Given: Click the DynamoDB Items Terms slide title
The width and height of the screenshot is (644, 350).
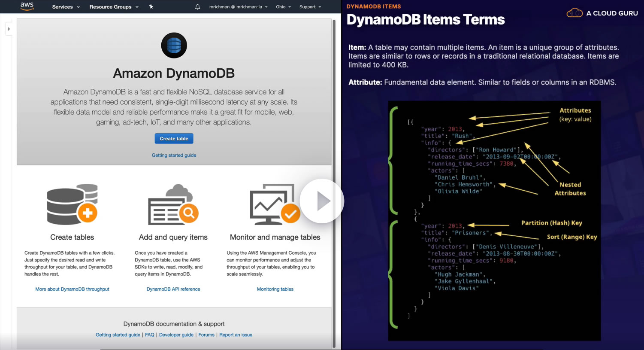Looking at the screenshot, I should 426,20.
